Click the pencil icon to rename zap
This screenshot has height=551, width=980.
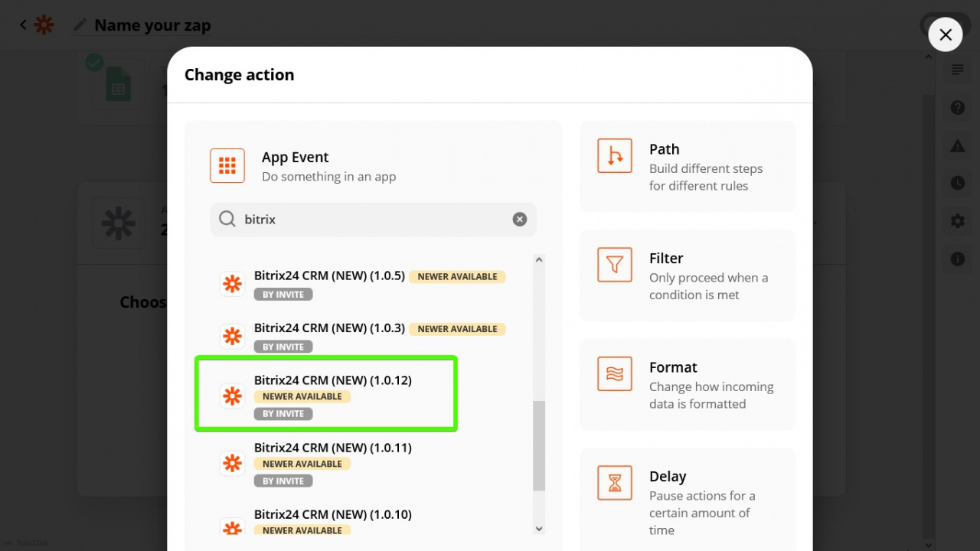[x=80, y=25]
